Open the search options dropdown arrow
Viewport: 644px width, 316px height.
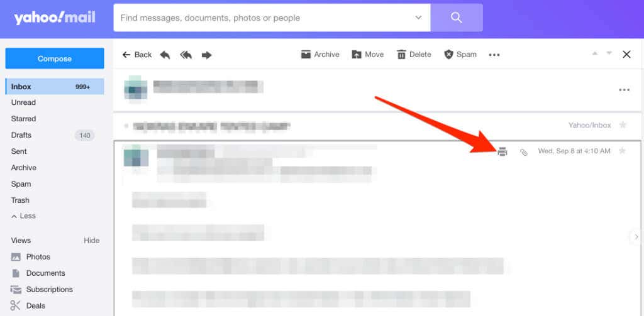point(418,18)
